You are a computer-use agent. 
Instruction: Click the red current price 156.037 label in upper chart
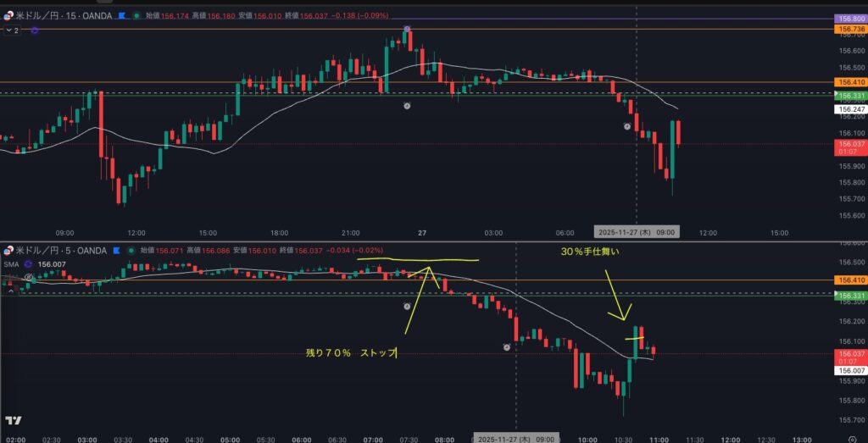850,144
